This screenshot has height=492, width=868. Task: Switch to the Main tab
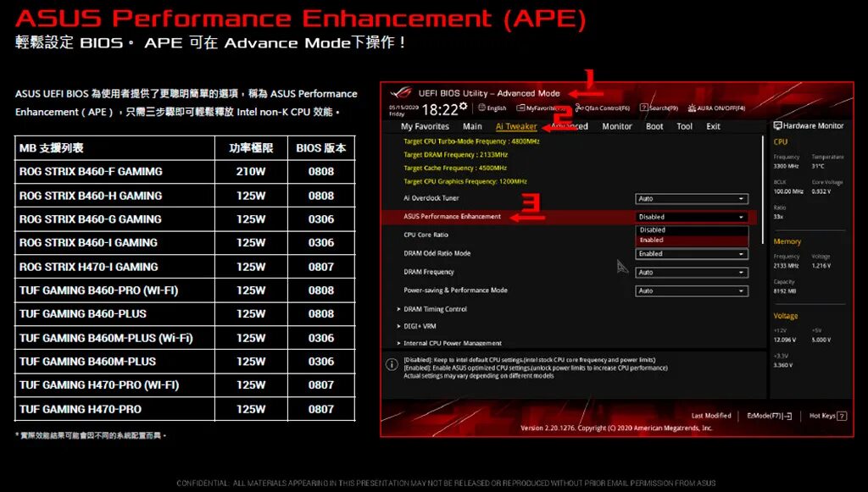click(x=472, y=126)
